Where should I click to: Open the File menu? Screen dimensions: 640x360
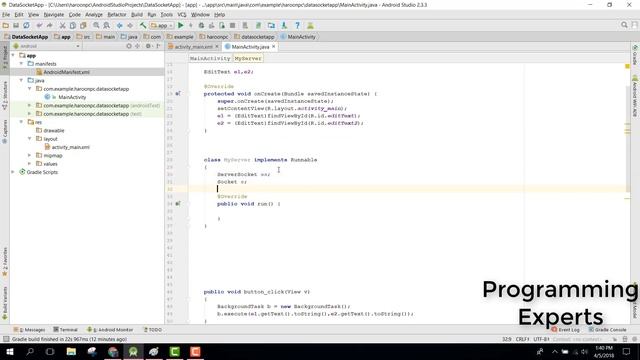pos(6,15)
